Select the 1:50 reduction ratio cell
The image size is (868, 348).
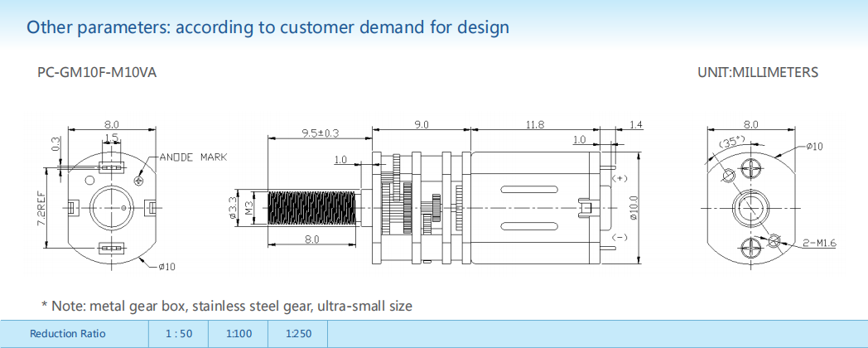click(x=178, y=334)
